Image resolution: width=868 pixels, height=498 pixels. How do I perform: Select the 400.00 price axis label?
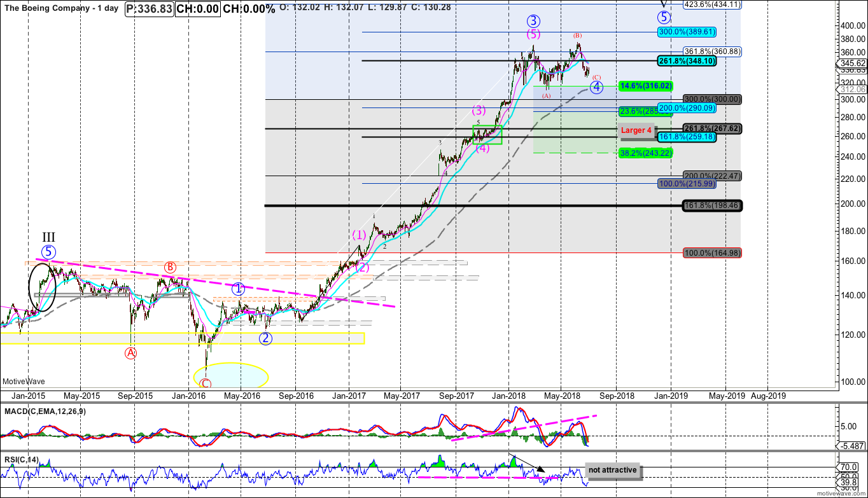pyautogui.click(x=853, y=25)
